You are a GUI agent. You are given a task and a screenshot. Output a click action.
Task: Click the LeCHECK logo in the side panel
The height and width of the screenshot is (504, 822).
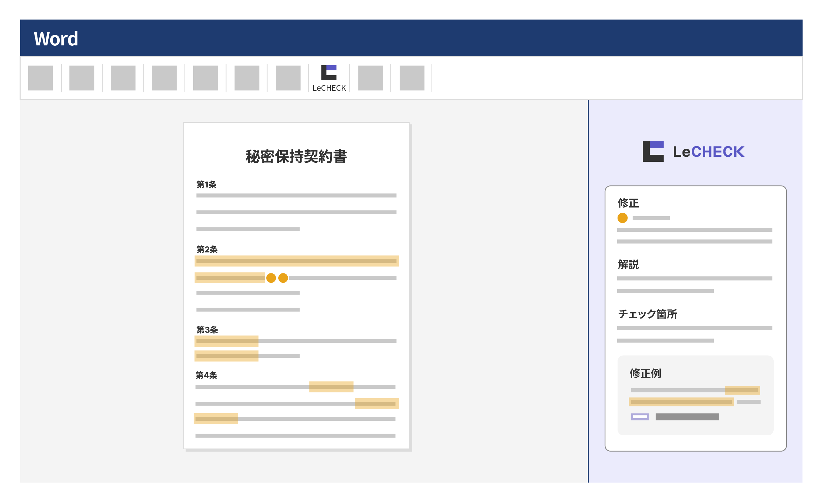tap(694, 152)
